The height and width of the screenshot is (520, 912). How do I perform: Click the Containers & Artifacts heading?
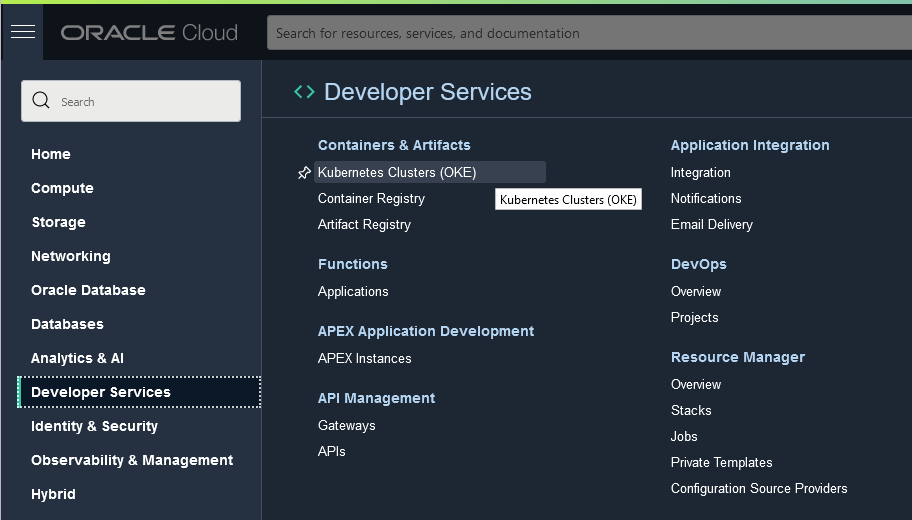(x=394, y=145)
